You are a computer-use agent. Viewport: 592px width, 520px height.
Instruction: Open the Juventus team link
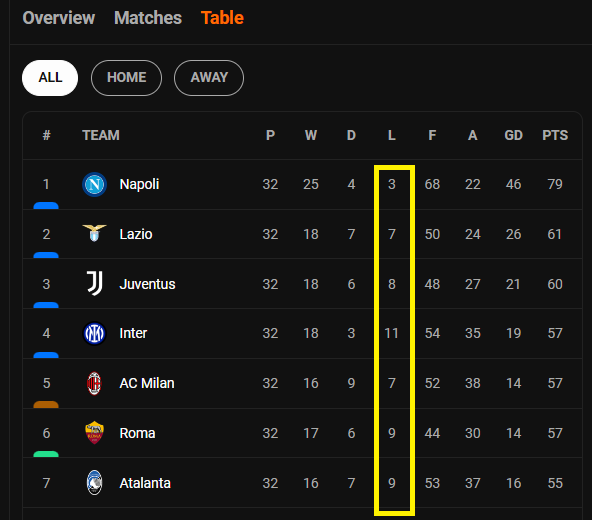click(147, 284)
